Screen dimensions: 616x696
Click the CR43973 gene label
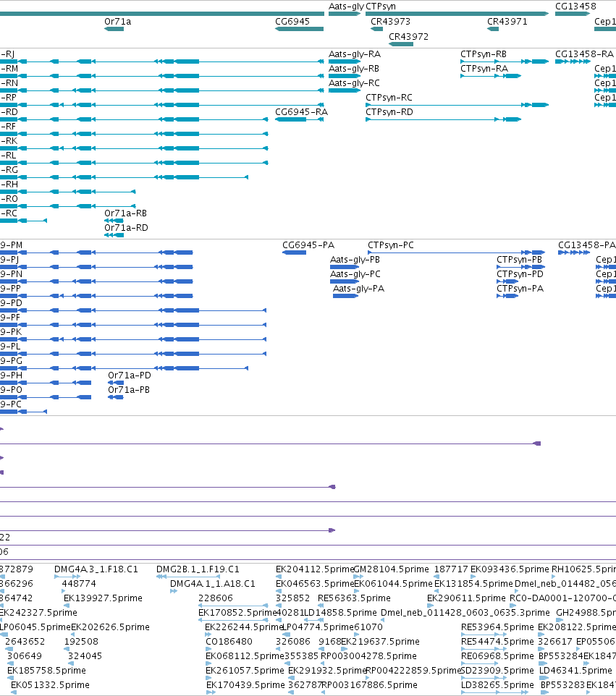tap(390, 22)
